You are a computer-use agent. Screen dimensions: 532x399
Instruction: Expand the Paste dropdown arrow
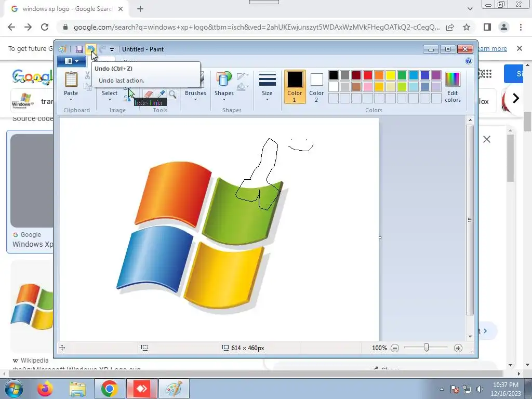point(71,99)
